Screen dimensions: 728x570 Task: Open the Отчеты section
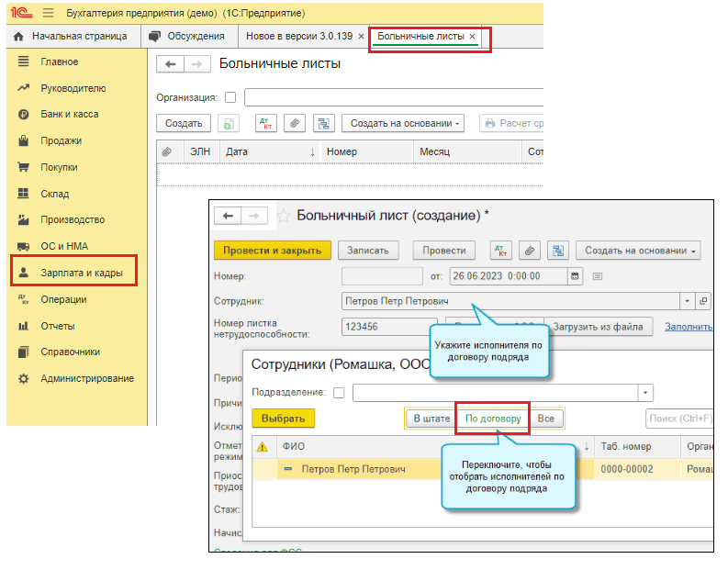pos(58,326)
